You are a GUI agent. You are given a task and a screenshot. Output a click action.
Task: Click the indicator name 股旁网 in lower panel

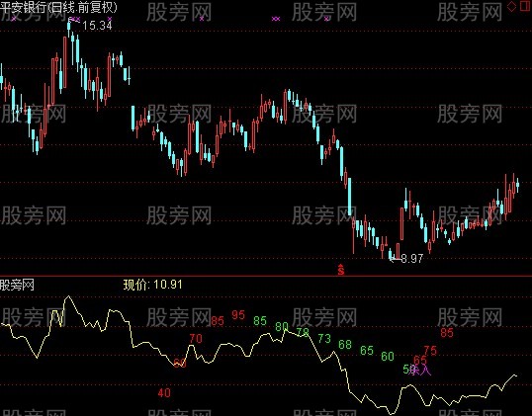tap(17, 285)
